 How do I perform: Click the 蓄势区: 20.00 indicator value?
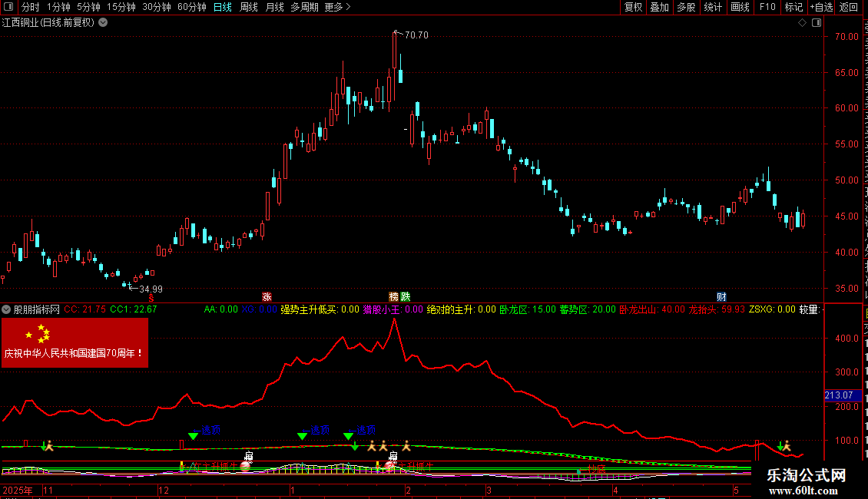point(588,309)
